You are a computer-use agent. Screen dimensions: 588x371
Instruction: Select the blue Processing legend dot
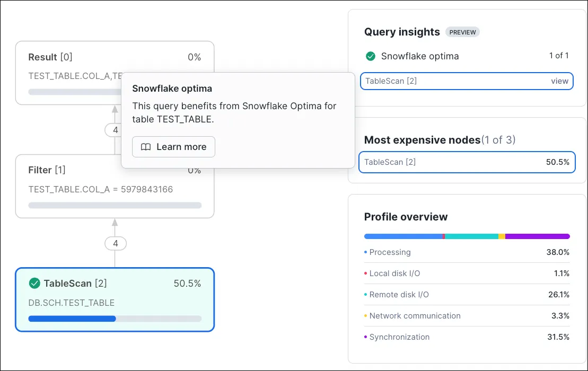[x=366, y=252]
